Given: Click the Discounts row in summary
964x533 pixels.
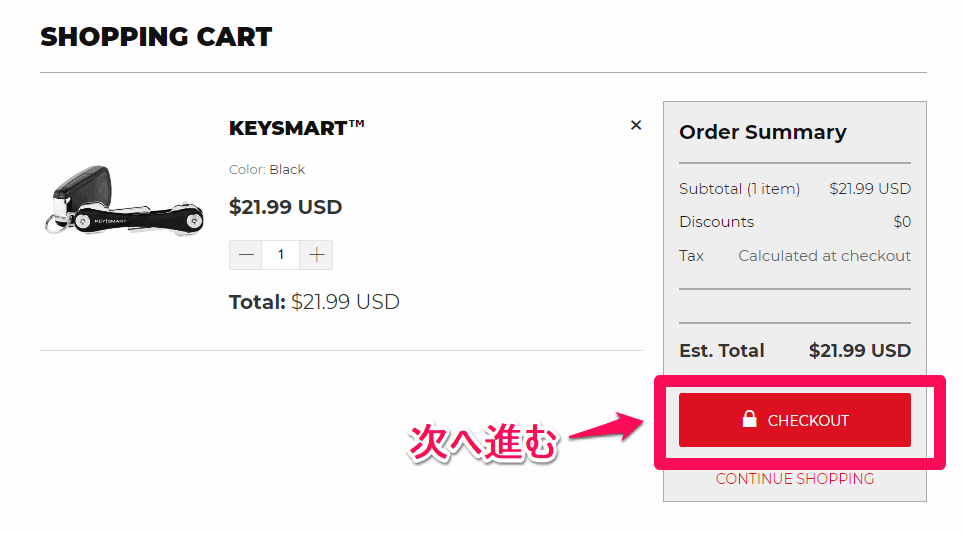Looking at the screenshot, I should pos(717,222).
